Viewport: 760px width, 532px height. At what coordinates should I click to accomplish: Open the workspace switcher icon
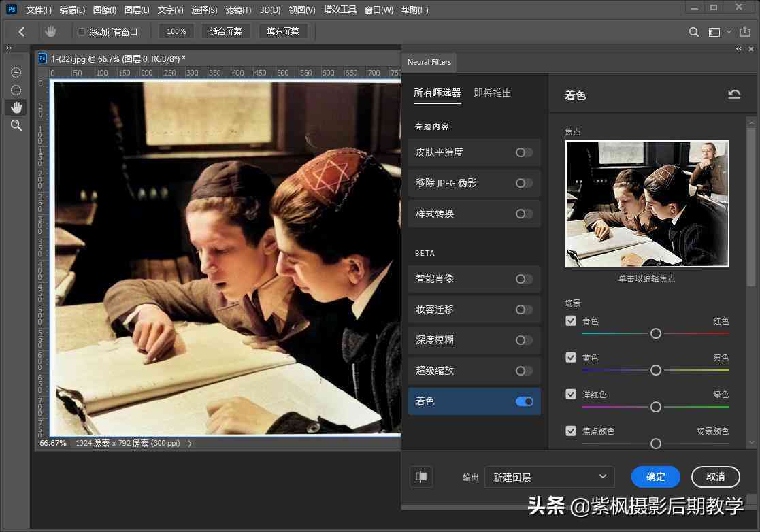click(714, 32)
